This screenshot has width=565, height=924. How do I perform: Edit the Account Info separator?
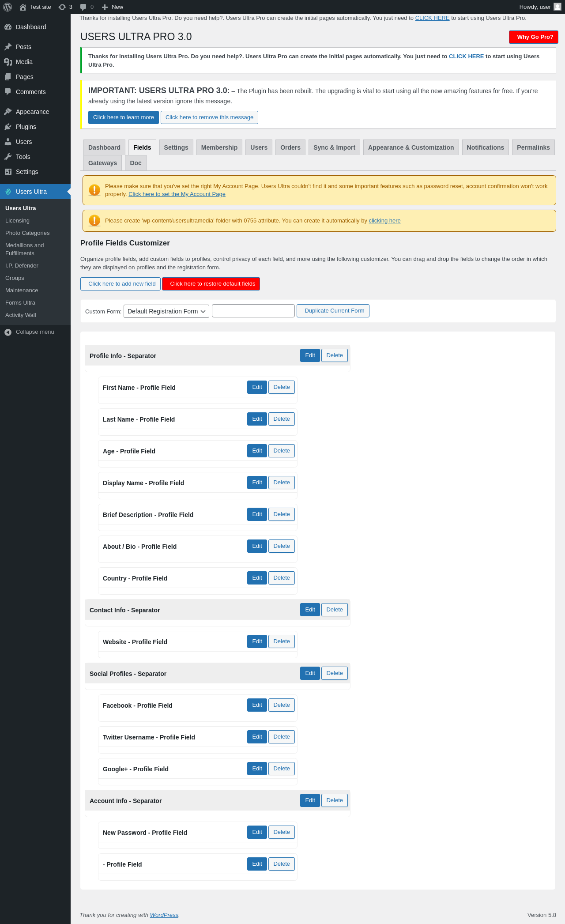click(310, 800)
